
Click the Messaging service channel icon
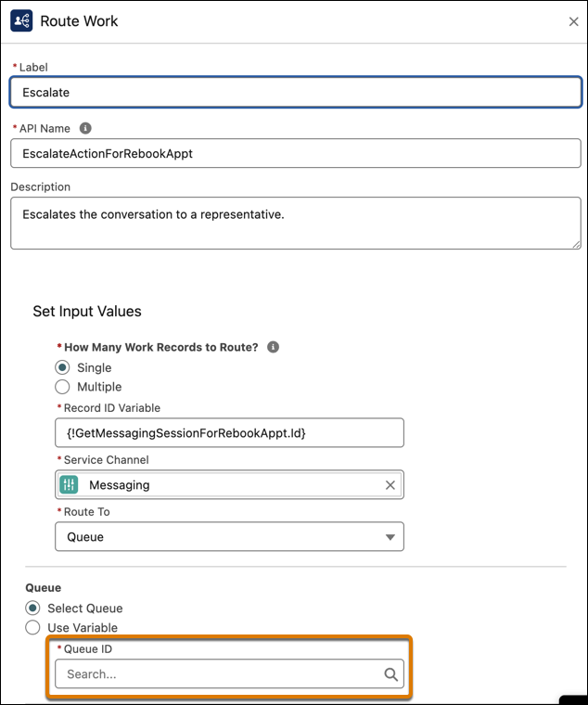[69, 484]
